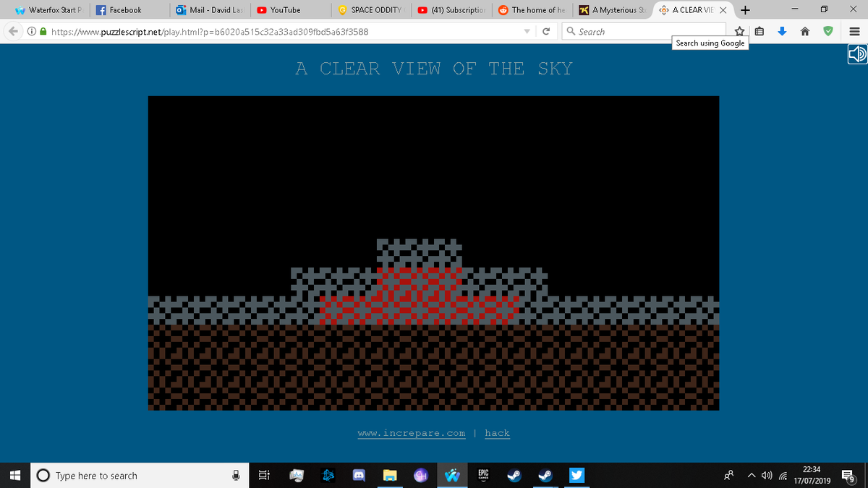Image resolution: width=868 pixels, height=488 pixels.
Task: Open the browser hamburger menu
Action: (854, 32)
